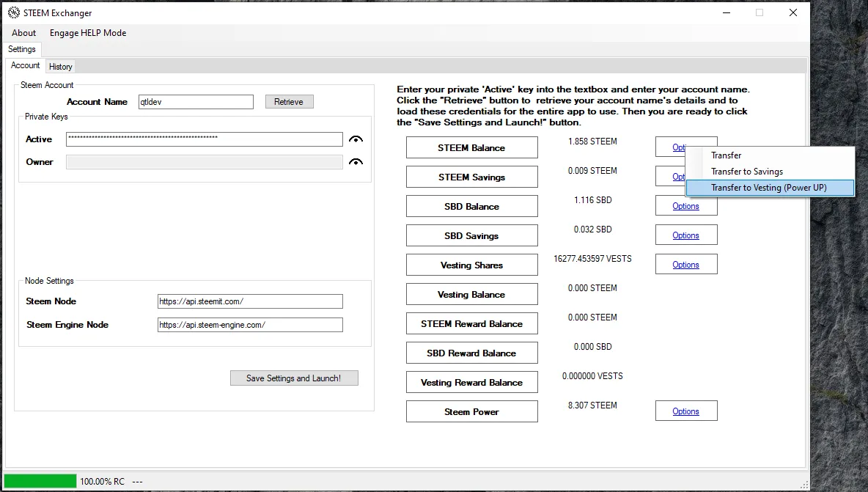Viewport: 868px width, 492px height.
Task: Click the Private Keys group label
Action: pyautogui.click(x=46, y=117)
